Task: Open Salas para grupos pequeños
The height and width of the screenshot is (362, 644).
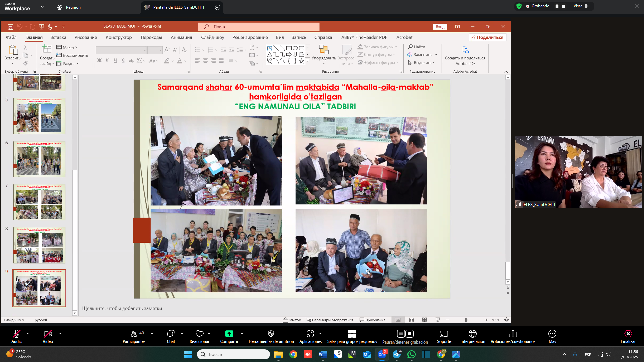Action: click(352, 336)
